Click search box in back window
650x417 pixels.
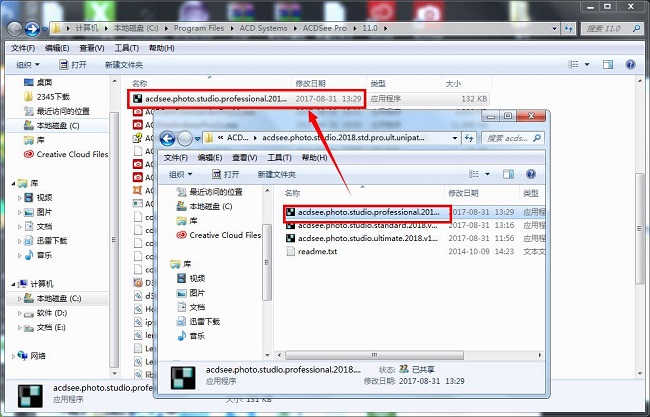pos(611,29)
